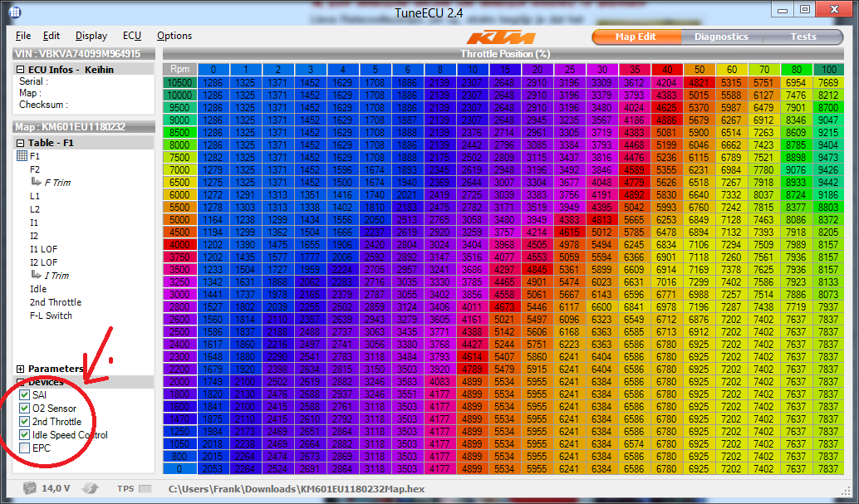Viewport: 859px width, 504px height.
Task: Enable the EPC checkbox
Action: click(25, 448)
